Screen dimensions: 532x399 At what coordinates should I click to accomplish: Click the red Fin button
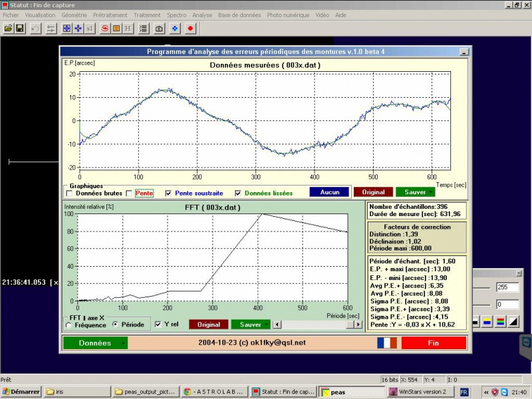click(434, 342)
